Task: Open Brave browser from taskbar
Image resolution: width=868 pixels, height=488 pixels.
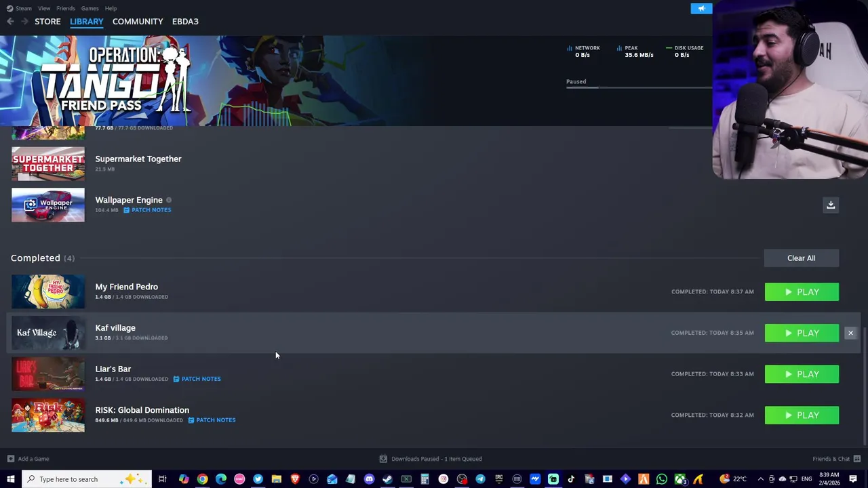Action: pos(295,479)
